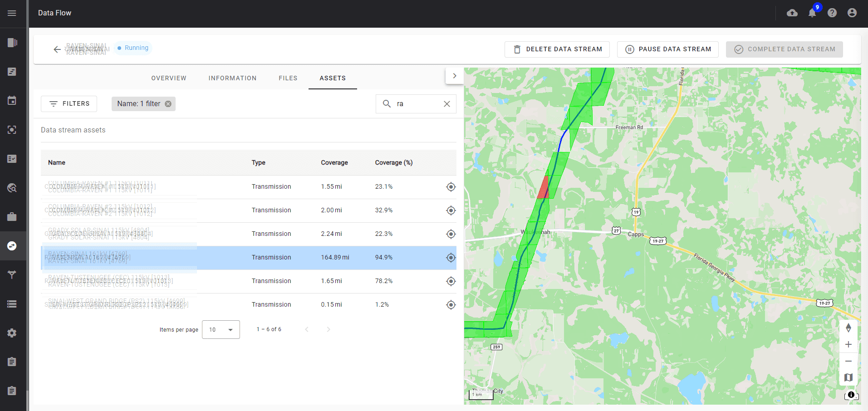
Task: Sort by the Type column header
Action: coord(259,163)
